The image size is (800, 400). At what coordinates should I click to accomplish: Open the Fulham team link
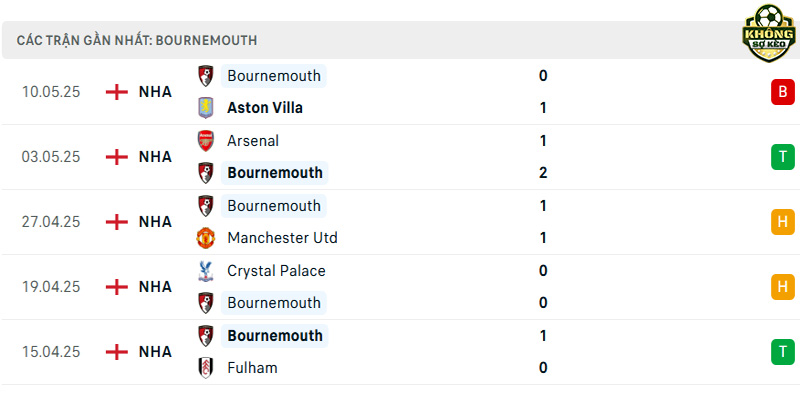tap(252, 368)
